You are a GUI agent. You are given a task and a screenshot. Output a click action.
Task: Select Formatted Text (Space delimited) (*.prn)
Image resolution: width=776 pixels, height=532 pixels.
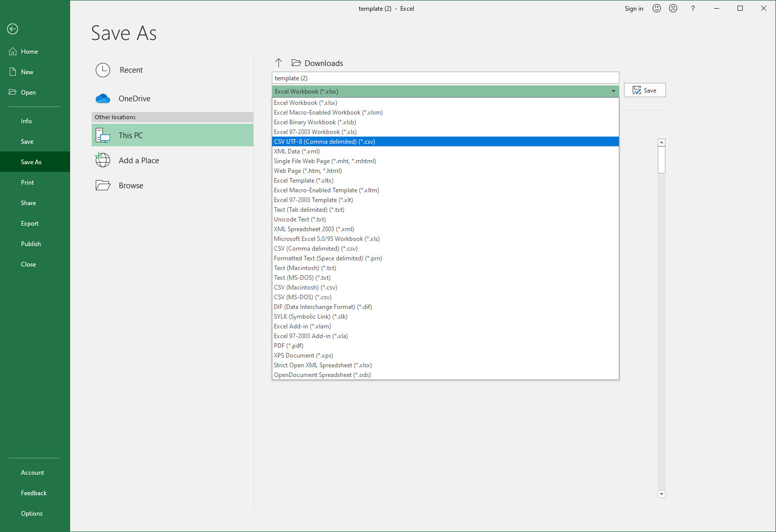click(445, 258)
